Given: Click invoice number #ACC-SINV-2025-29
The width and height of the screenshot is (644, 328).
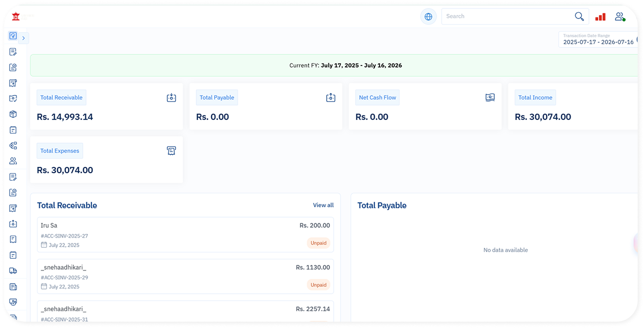Looking at the screenshot, I should 64,278.
